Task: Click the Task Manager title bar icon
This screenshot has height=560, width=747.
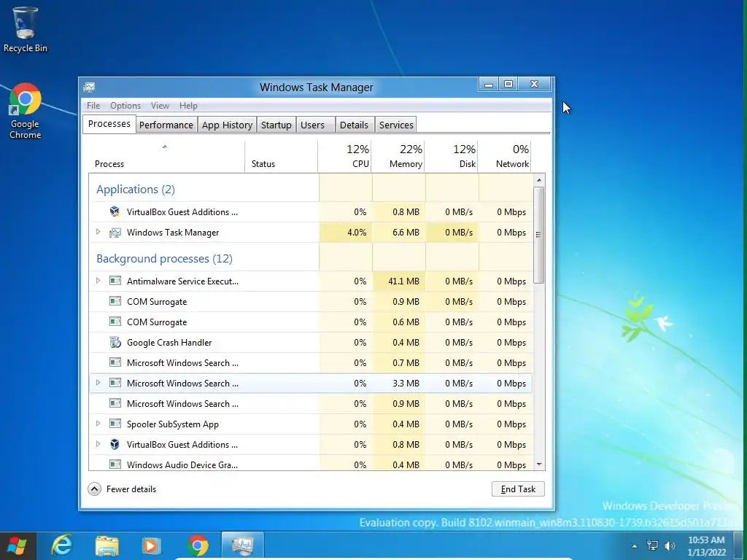Action: pos(89,87)
